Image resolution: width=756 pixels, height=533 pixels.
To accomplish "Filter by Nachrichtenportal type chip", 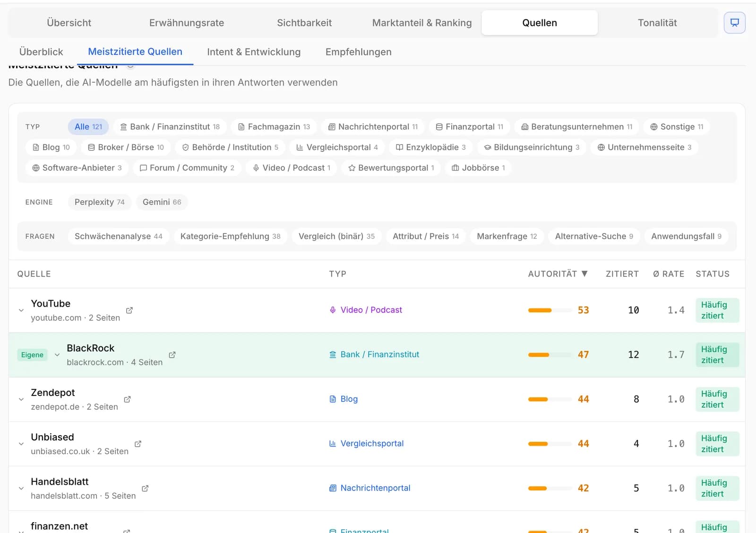I will click(373, 127).
